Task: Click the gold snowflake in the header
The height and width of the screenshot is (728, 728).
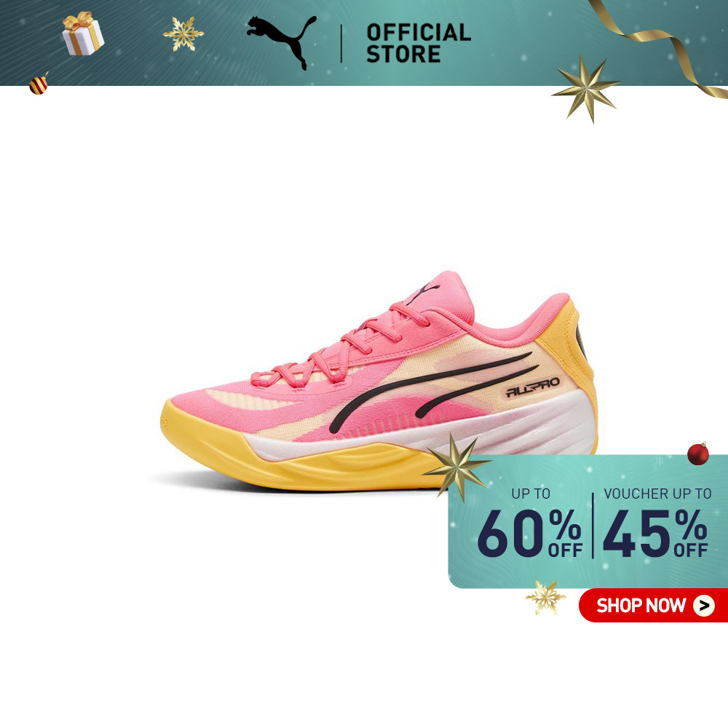Action: tap(183, 33)
